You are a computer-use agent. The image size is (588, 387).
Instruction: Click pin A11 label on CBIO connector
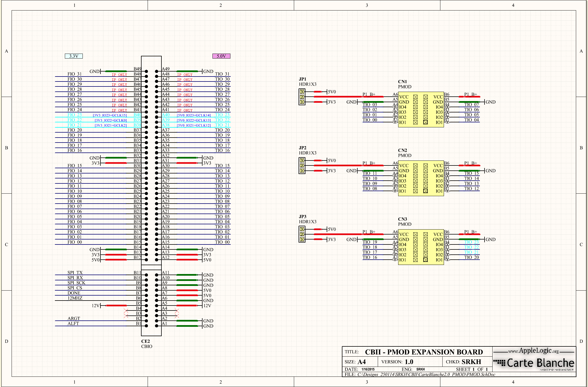[166, 273]
